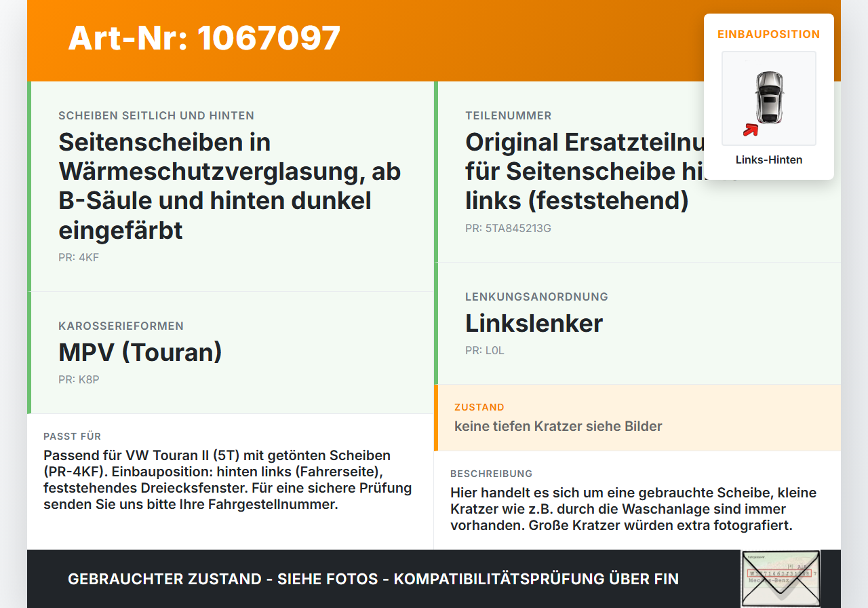This screenshot has width=868, height=608.
Task: Select the Art-Nr: 1067097 heading
Action: pyautogui.click(x=204, y=38)
